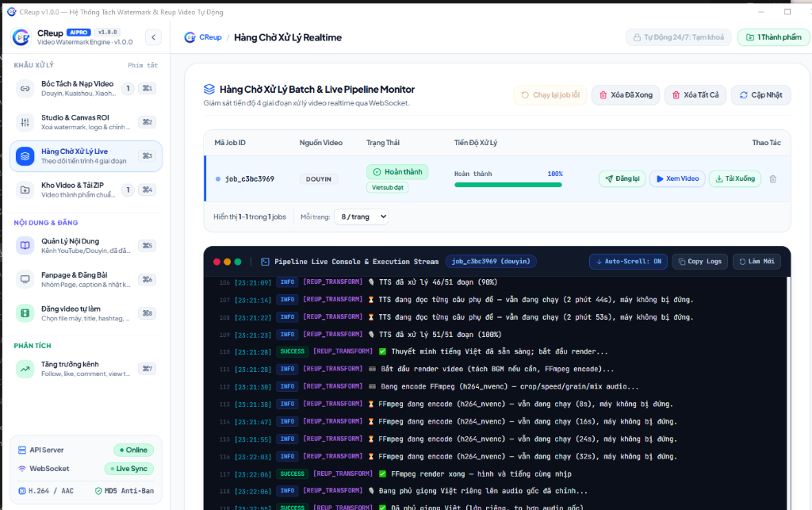Click Tải Xuống download button
Image resolution: width=812 pixels, height=510 pixels.
pyautogui.click(x=735, y=178)
